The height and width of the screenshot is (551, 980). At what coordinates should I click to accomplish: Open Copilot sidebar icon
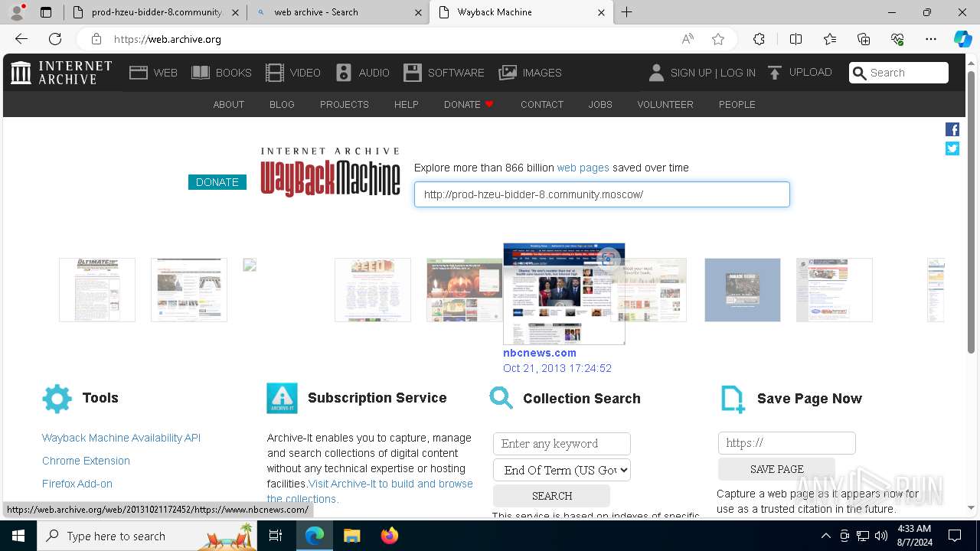pyautogui.click(x=962, y=39)
